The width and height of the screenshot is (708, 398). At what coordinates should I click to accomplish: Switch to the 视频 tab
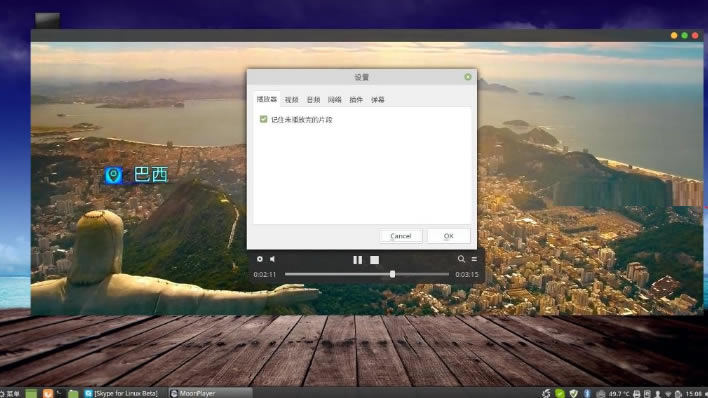coord(292,100)
